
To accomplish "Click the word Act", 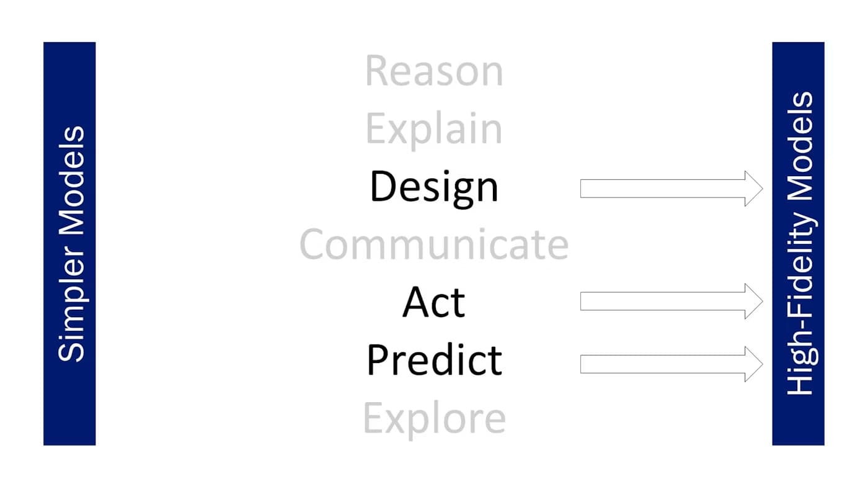I will 434,302.
